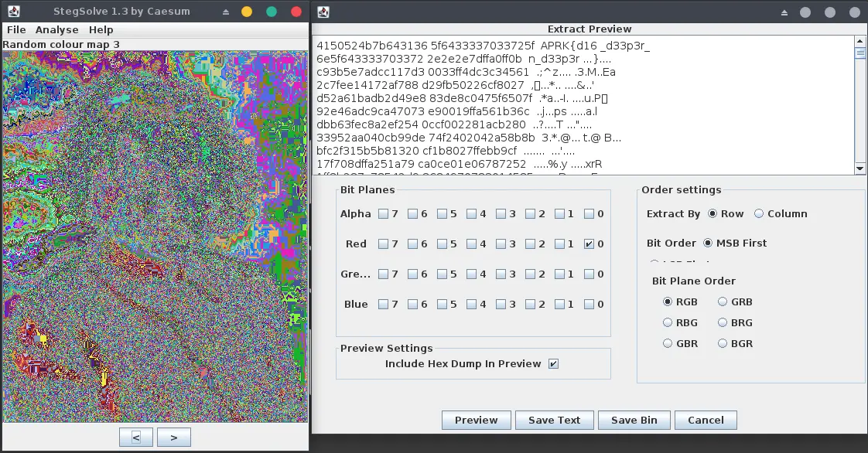Click hex line starting 4150524b7b643136
The image size is (868, 453).
coord(484,46)
